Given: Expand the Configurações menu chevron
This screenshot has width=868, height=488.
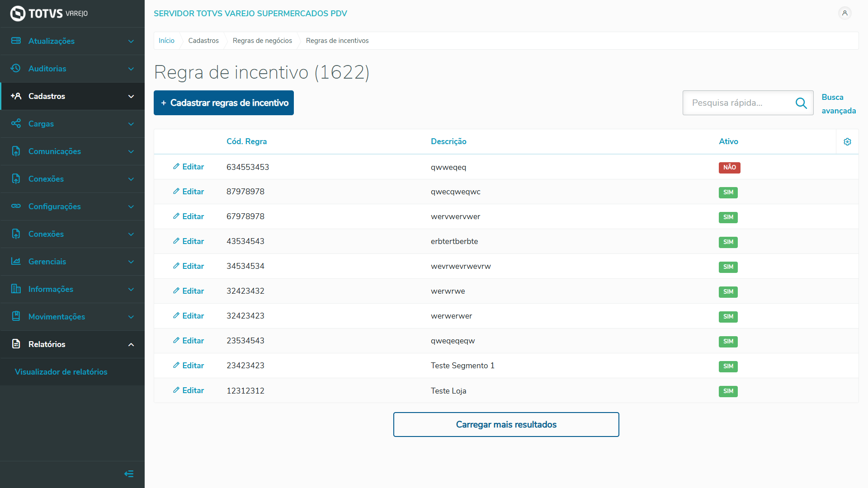Looking at the screenshot, I should tap(131, 206).
